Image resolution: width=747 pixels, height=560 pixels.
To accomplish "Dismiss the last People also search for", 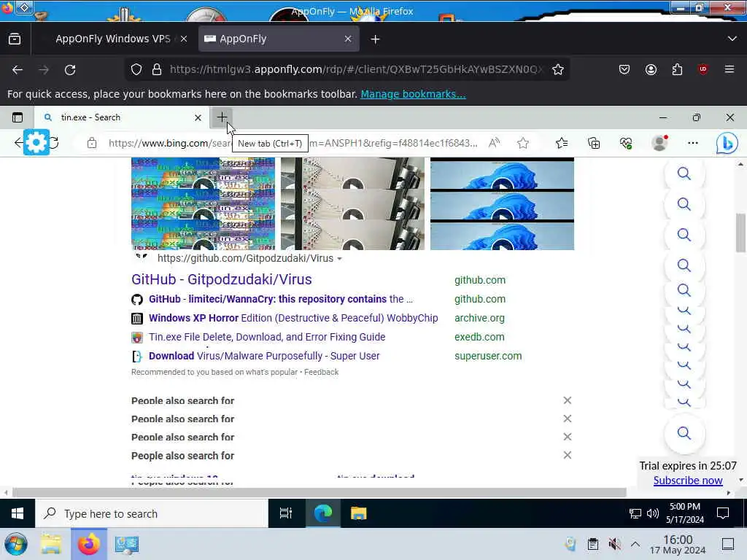I will [567, 455].
